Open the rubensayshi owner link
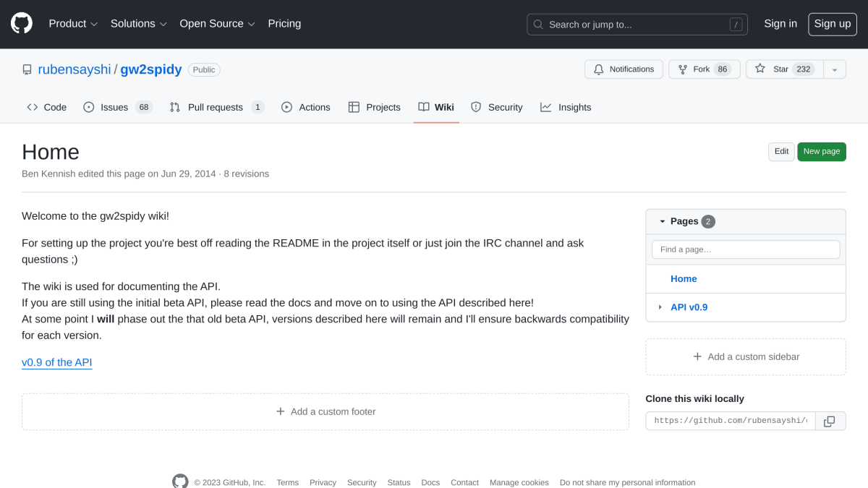Viewport: 868px width, 488px height. click(75, 70)
